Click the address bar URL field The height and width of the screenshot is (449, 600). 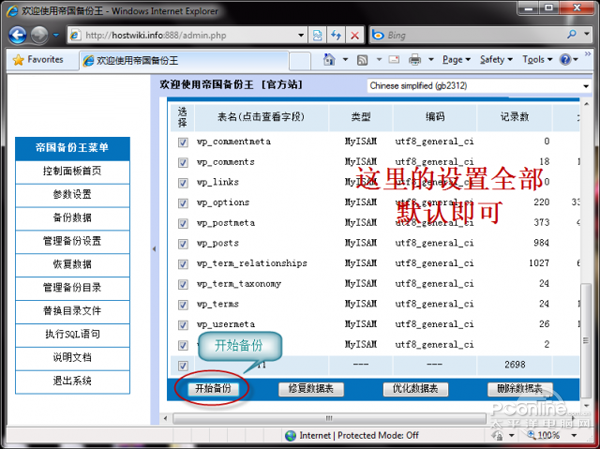pyautogui.click(x=190, y=34)
